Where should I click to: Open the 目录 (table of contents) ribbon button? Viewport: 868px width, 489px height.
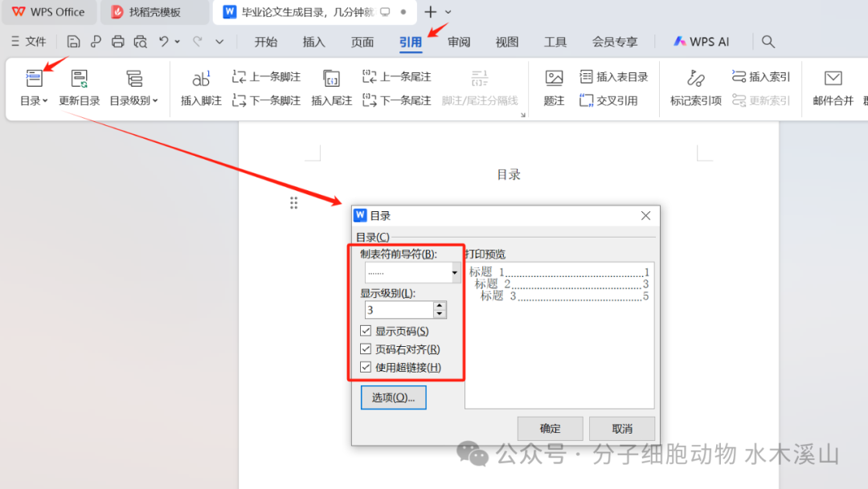(34, 88)
